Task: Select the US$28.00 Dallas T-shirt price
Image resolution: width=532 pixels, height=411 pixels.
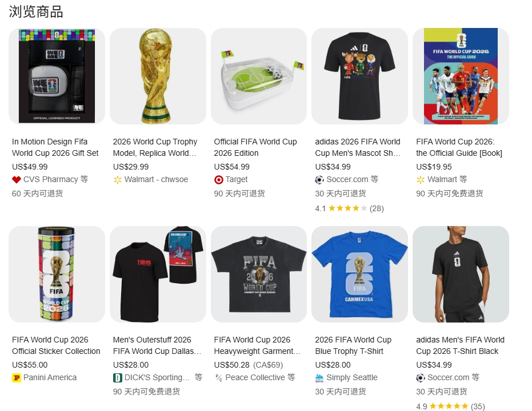Action: 131,365
